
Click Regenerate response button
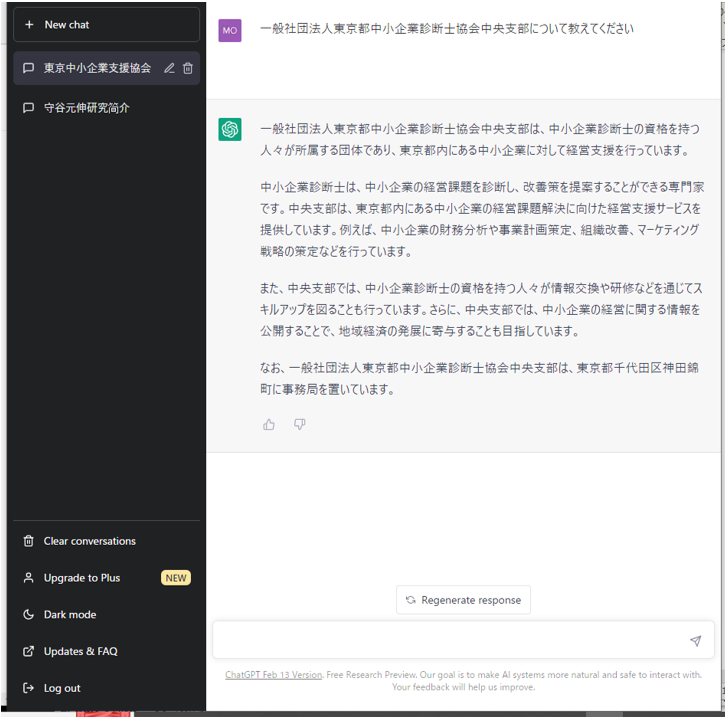(463, 600)
